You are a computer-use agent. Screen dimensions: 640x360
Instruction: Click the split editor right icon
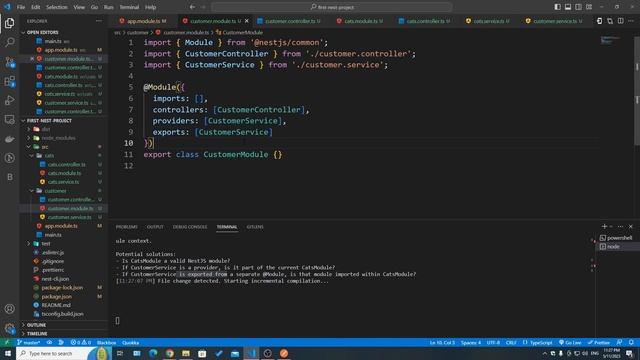pyautogui.click(x=620, y=21)
